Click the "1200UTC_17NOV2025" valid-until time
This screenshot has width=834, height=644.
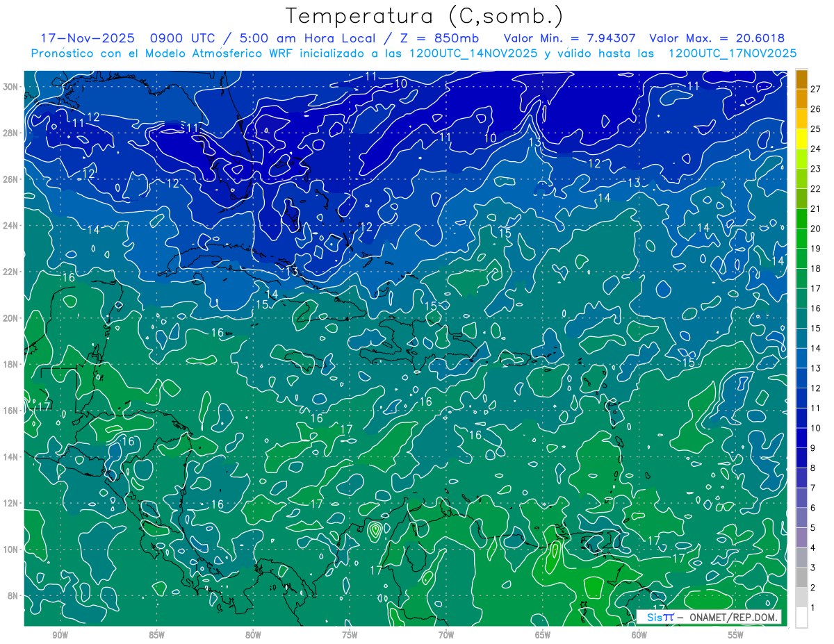pyautogui.click(x=732, y=53)
